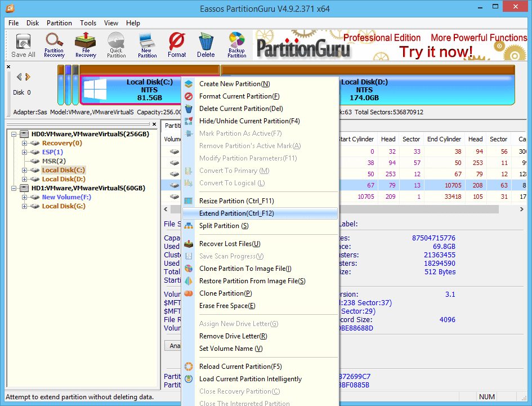Expand the Recovery(0) tree node

point(24,143)
